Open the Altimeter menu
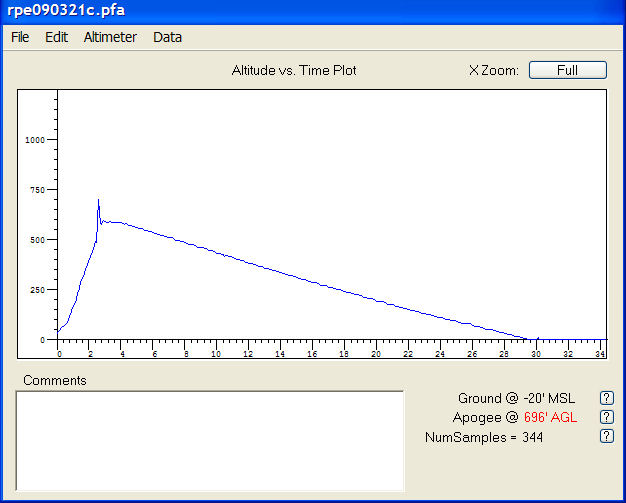 (110, 37)
